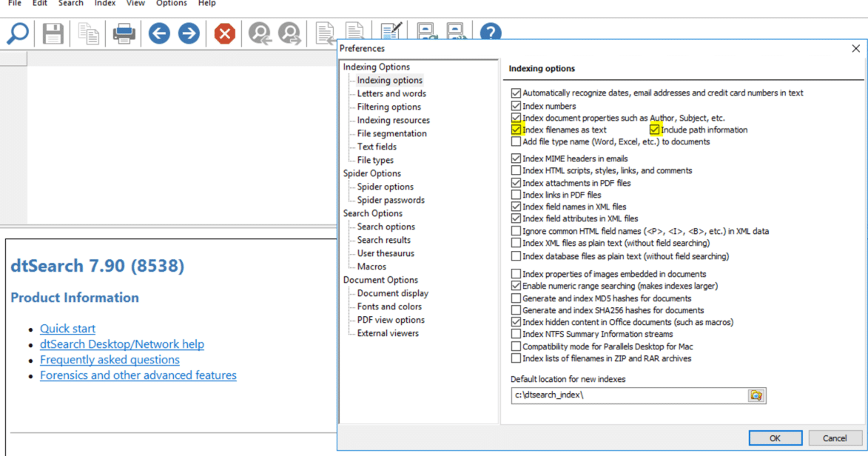Open File types in the preferences tree
The height and width of the screenshot is (456, 868).
(x=375, y=160)
